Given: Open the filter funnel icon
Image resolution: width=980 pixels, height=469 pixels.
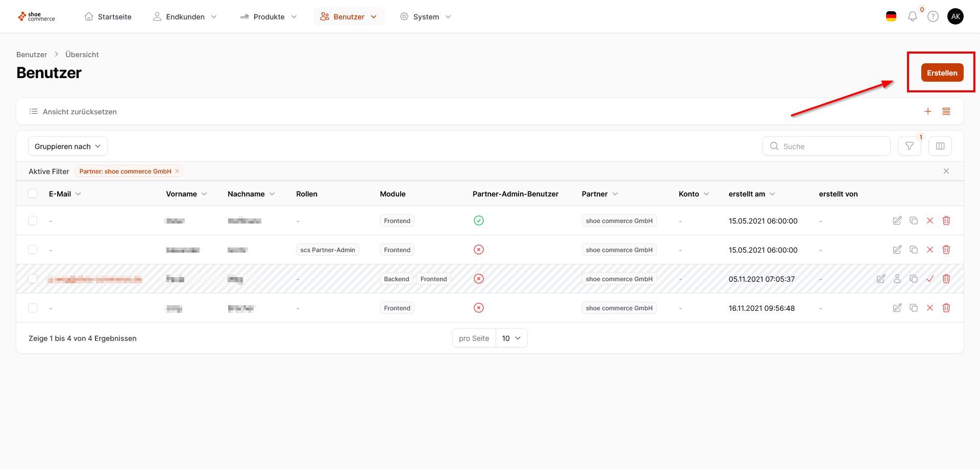Looking at the screenshot, I should tap(909, 146).
